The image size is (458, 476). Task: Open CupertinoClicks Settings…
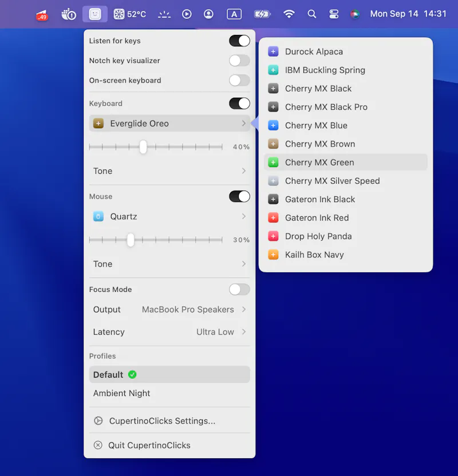tap(169, 421)
